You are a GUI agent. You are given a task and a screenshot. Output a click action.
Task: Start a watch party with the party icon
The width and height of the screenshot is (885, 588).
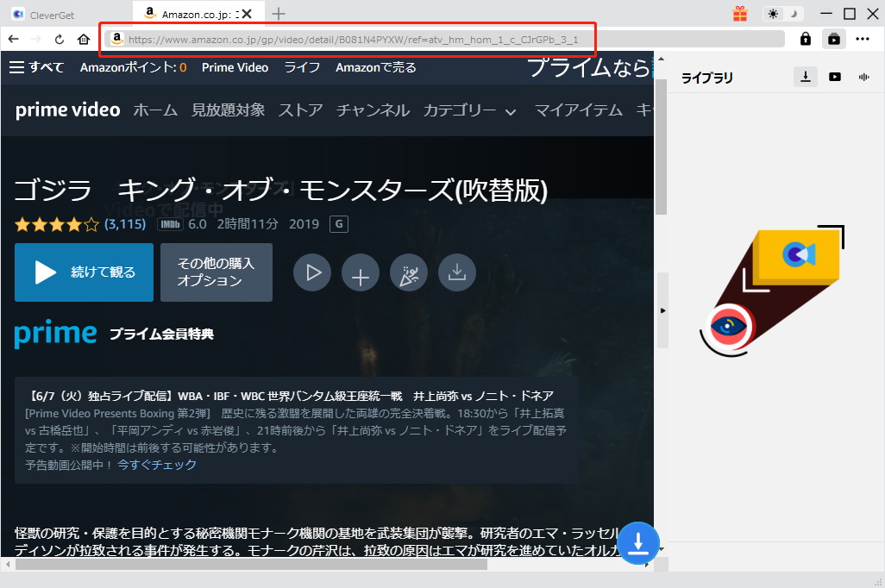tap(409, 272)
